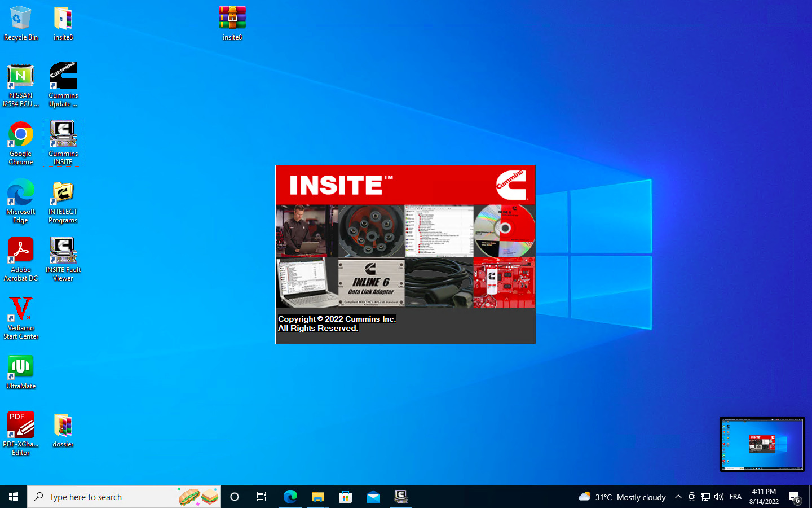Click the INSITE splash screen banner
Screen dimensions: 812x508
[x=405, y=185]
